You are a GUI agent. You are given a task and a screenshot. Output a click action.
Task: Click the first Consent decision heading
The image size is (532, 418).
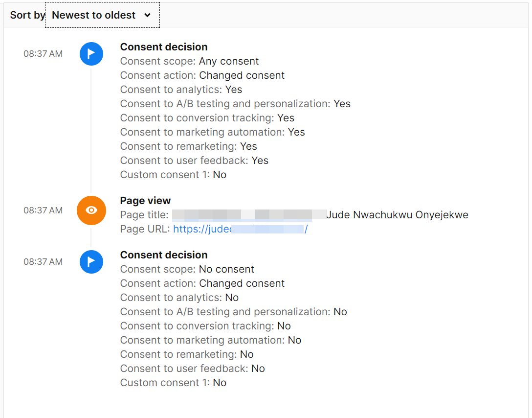point(164,47)
